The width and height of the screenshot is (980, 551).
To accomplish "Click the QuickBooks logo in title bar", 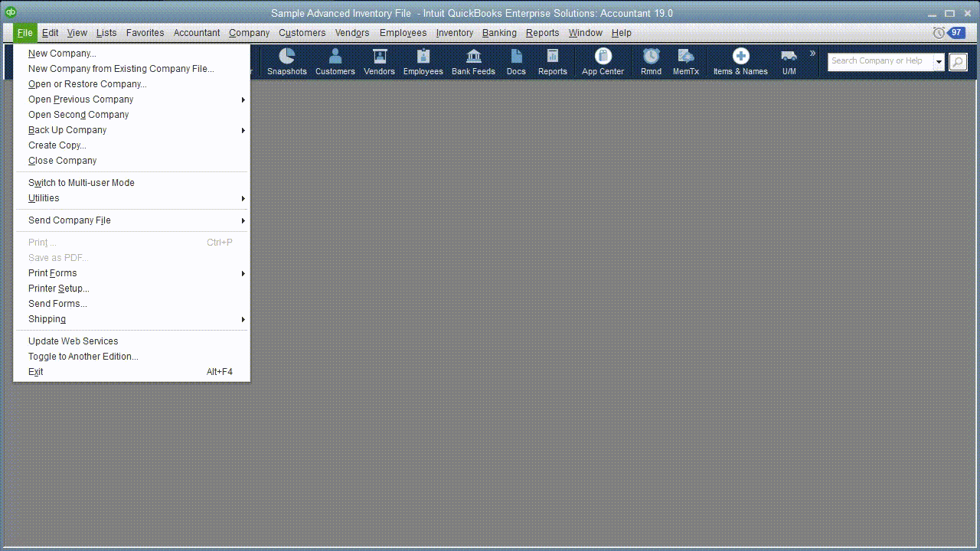I will pos(10,12).
